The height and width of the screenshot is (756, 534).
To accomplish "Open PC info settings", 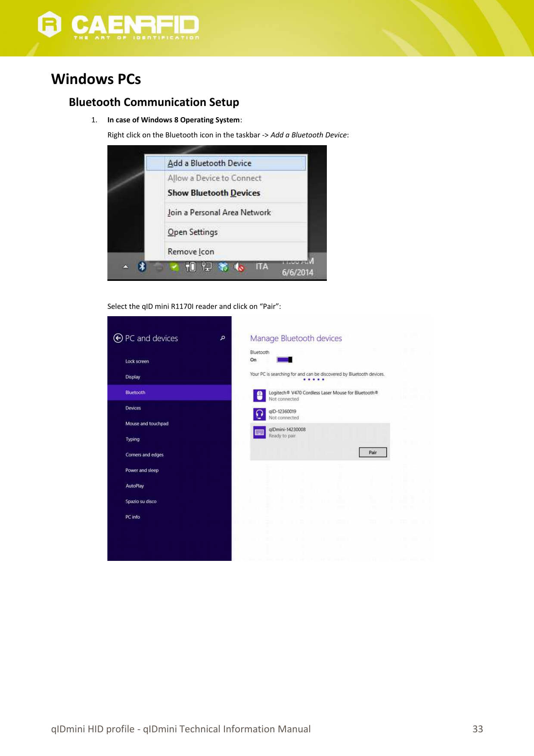I will [169, 517].
